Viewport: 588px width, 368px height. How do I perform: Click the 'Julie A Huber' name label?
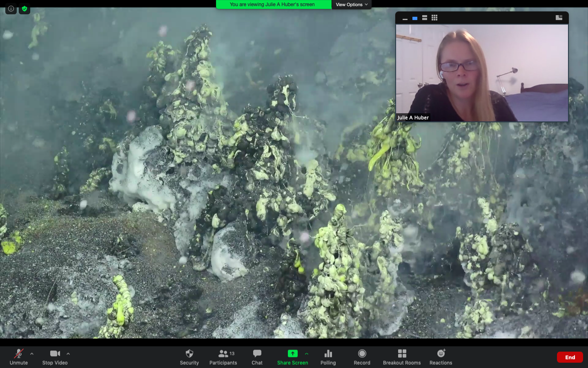413,118
